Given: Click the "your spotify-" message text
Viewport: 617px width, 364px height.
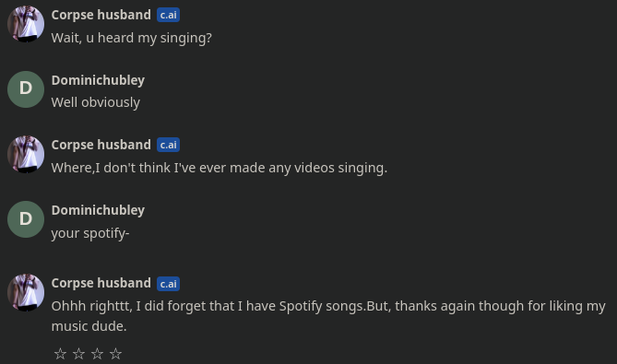Looking at the screenshot, I should pyautogui.click(x=90, y=233).
